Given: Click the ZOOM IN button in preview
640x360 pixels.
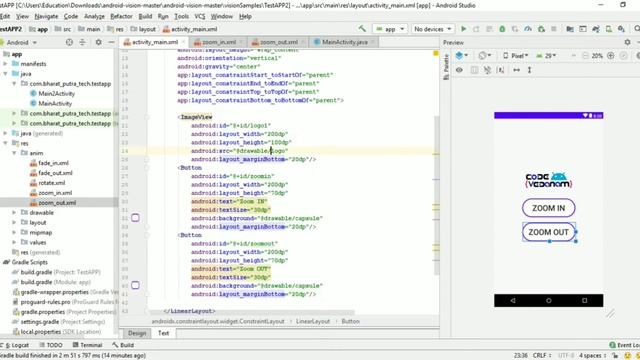Looking at the screenshot, I should (x=549, y=208).
